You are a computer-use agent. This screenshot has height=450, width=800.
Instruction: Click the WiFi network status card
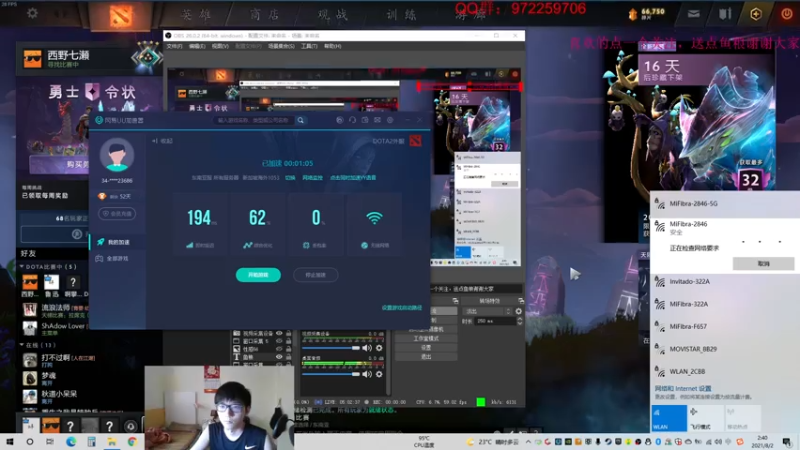coord(374,225)
